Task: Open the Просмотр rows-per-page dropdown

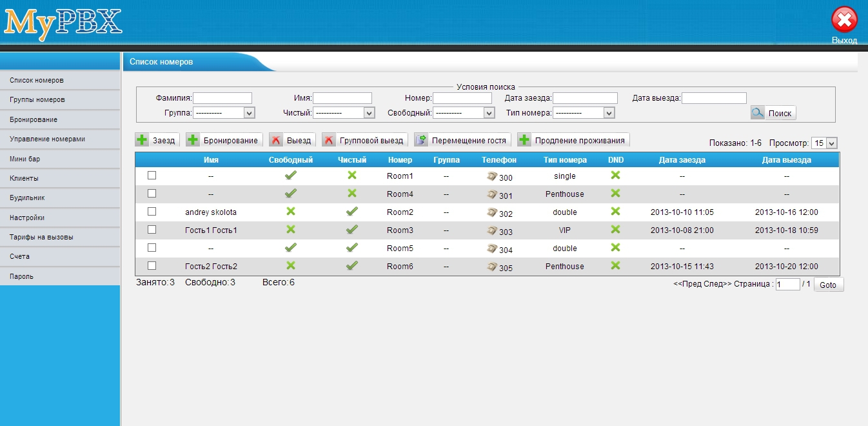Action: click(x=824, y=143)
